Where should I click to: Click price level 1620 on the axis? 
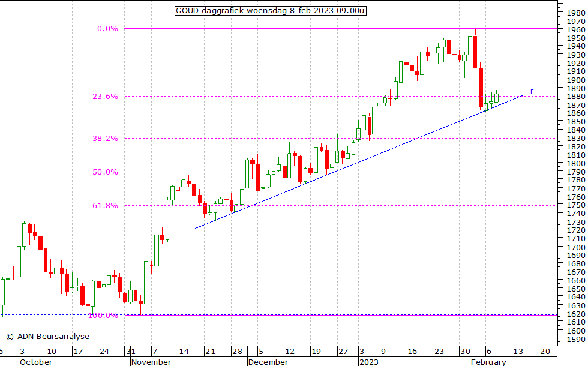[x=576, y=314]
